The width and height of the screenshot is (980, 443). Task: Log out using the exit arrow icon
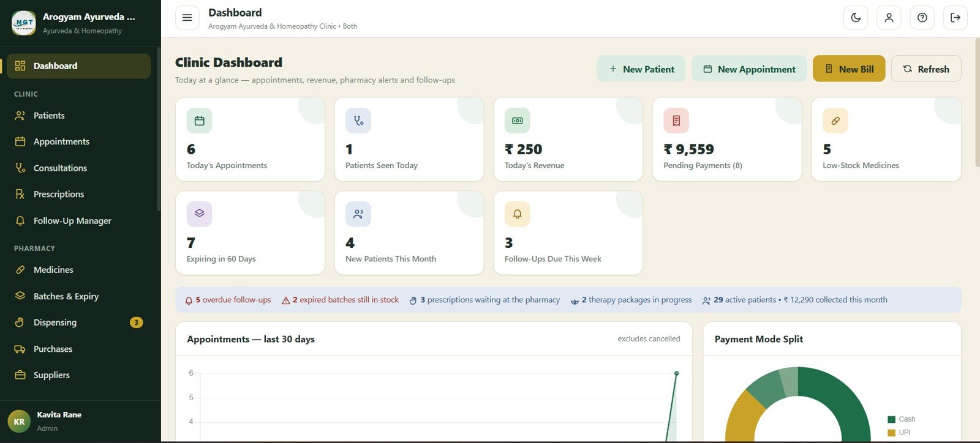tap(955, 18)
